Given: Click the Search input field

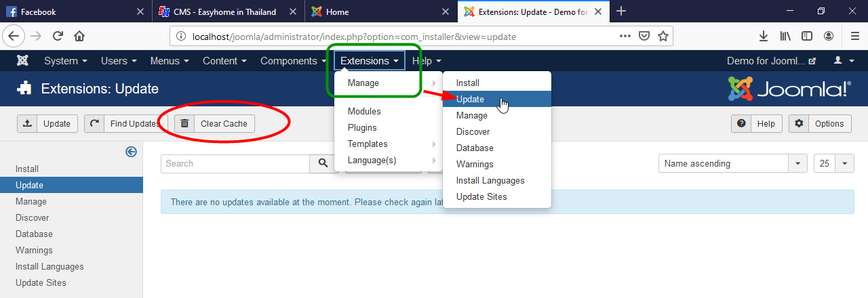Looking at the screenshot, I should 235,163.
